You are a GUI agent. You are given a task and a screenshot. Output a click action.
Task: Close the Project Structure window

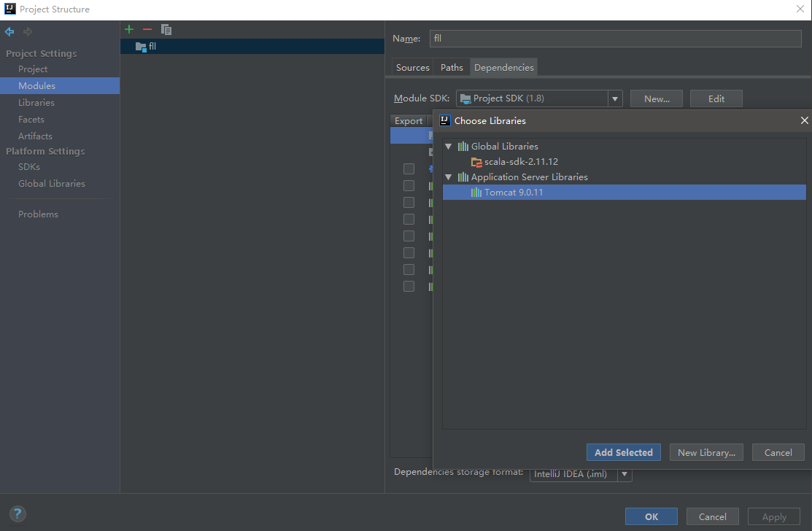(x=800, y=9)
